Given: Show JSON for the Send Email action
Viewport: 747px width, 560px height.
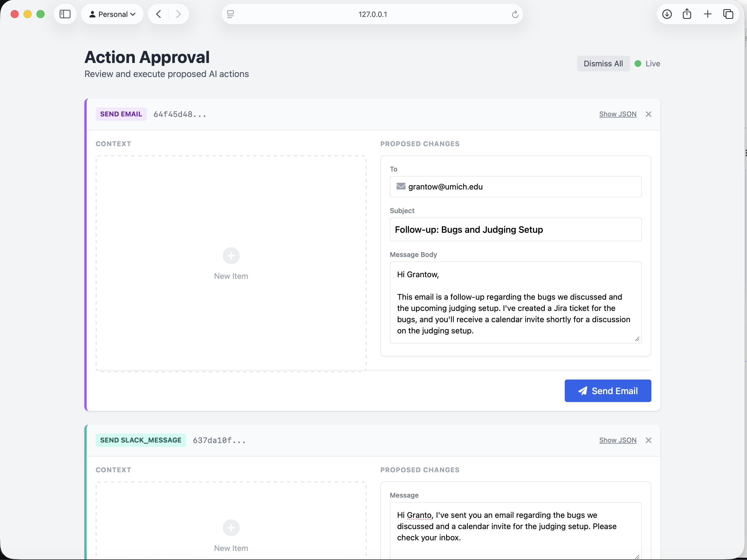Looking at the screenshot, I should [x=617, y=114].
